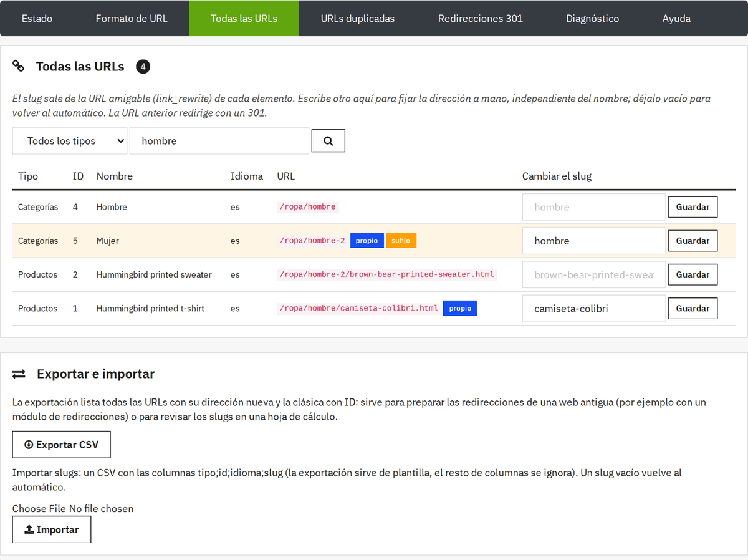Click the slug field containing camiseta-colibri
Image resolution: width=748 pixels, height=560 pixels.
coord(594,308)
